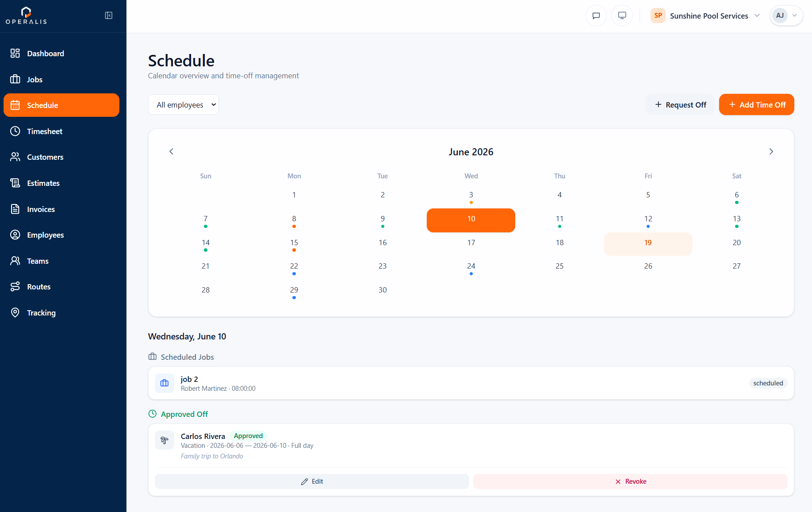Select June 29 on the calendar
This screenshot has width=812, height=512.
[294, 292]
